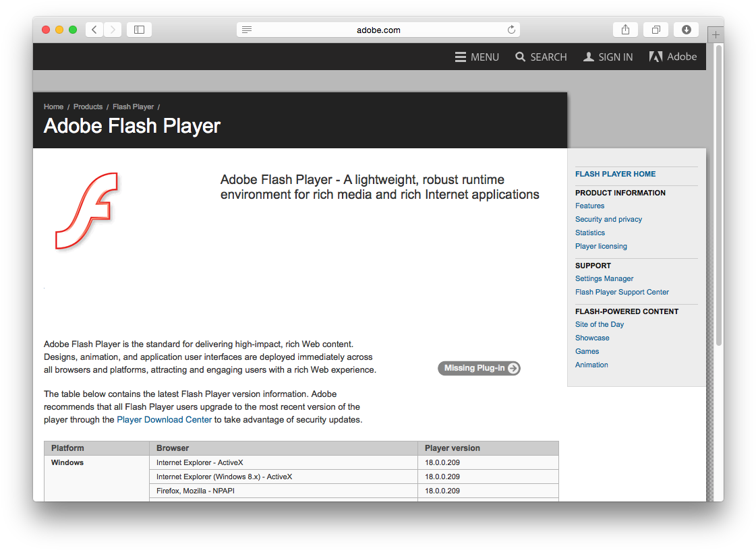The image size is (756, 550).
Task: Click the SUPPORT sidebar heading
Action: (593, 266)
